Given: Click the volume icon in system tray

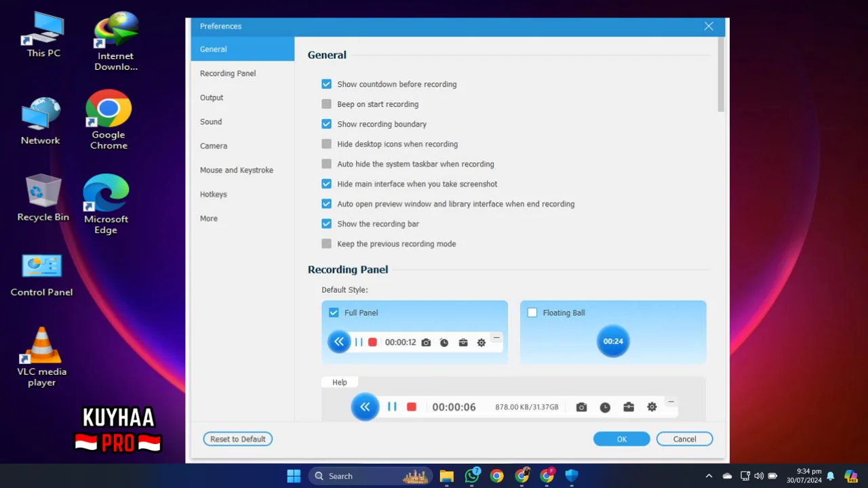Looking at the screenshot, I should (x=759, y=476).
